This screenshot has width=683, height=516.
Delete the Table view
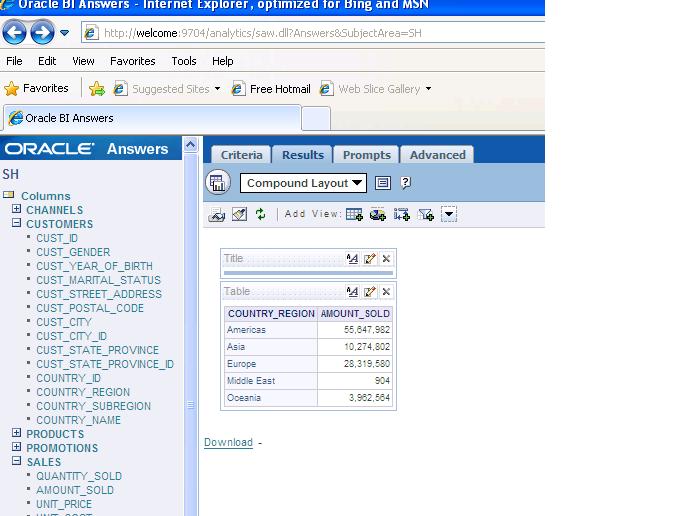point(386,292)
